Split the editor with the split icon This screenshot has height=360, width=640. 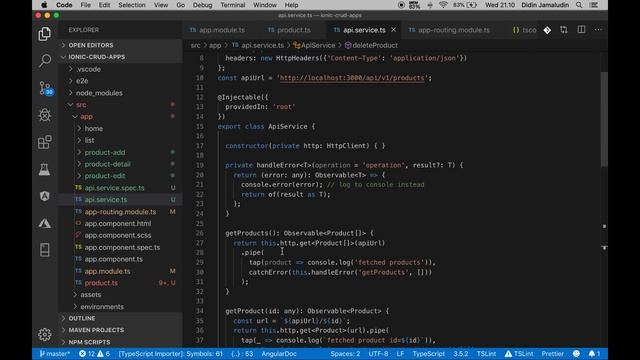[x=581, y=30]
